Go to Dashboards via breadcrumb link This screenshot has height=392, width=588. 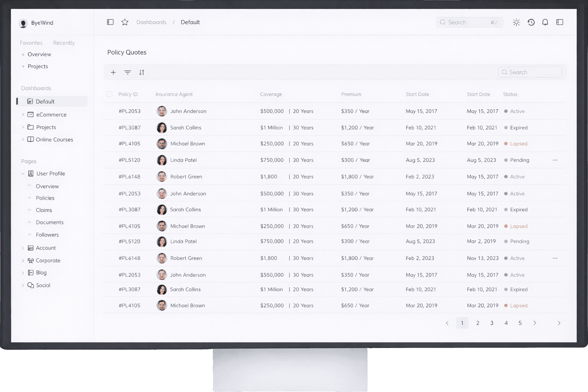click(x=152, y=22)
